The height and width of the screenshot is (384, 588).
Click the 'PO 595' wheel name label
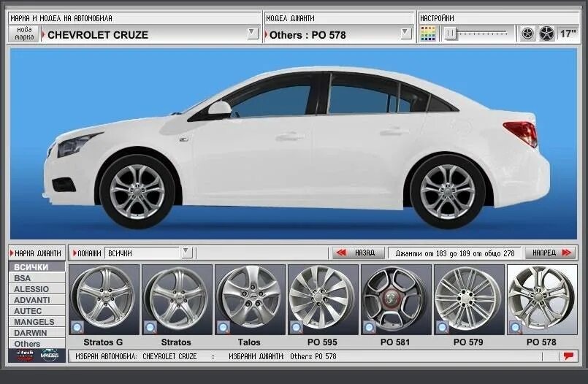click(x=322, y=342)
